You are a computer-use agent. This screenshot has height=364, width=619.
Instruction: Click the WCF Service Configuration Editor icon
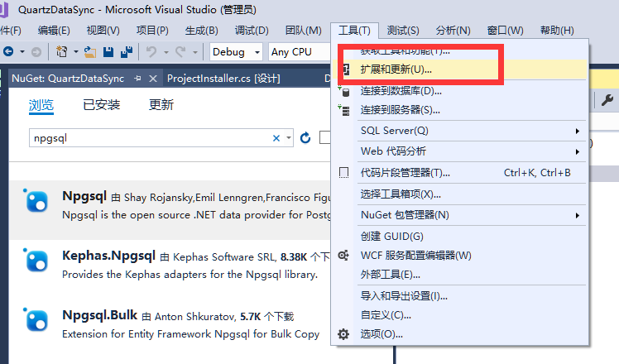coord(343,256)
